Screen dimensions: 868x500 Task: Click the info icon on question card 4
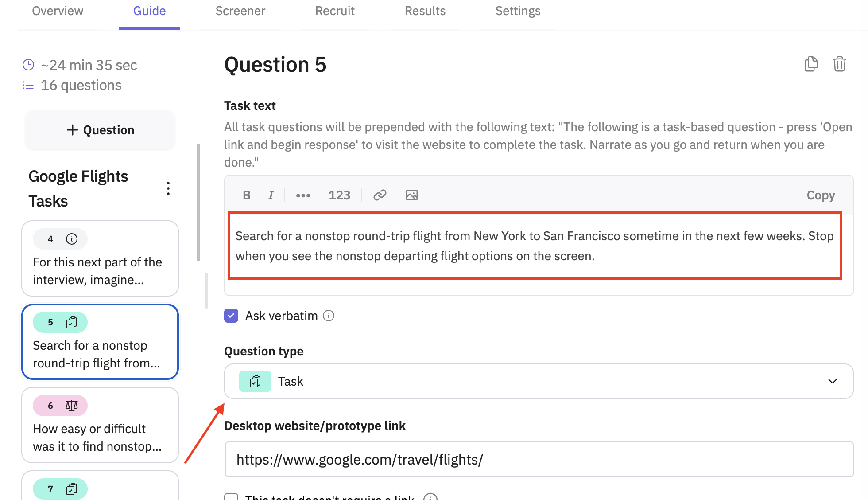(72, 239)
